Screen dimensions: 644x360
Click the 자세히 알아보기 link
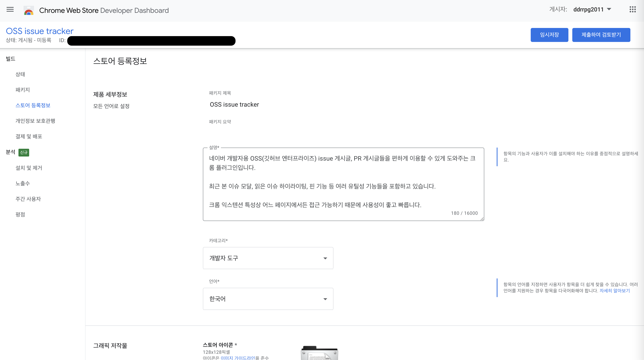[614, 290]
